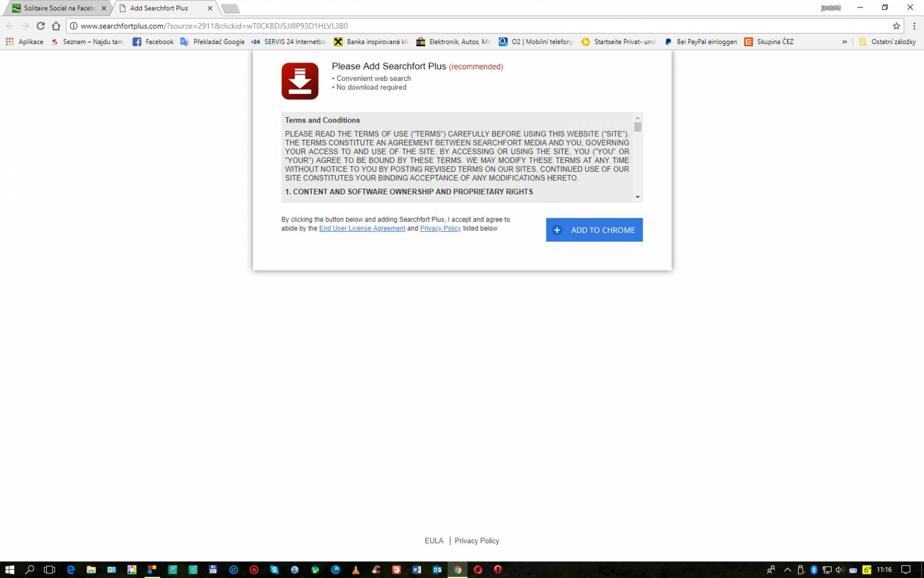Open the Skupina ČEZ bookmark
This screenshot has height=578, width=924.
click(x=769, y=42)
